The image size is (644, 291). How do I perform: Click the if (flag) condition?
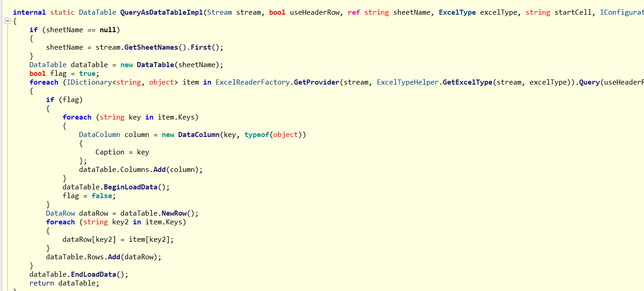[x=64, y=100]
